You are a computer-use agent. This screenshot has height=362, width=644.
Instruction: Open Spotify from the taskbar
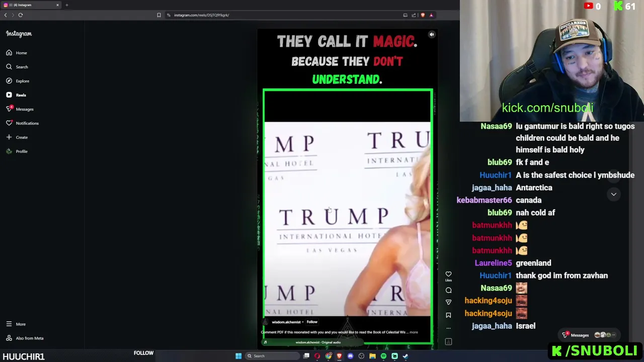[x=383, y=356]
